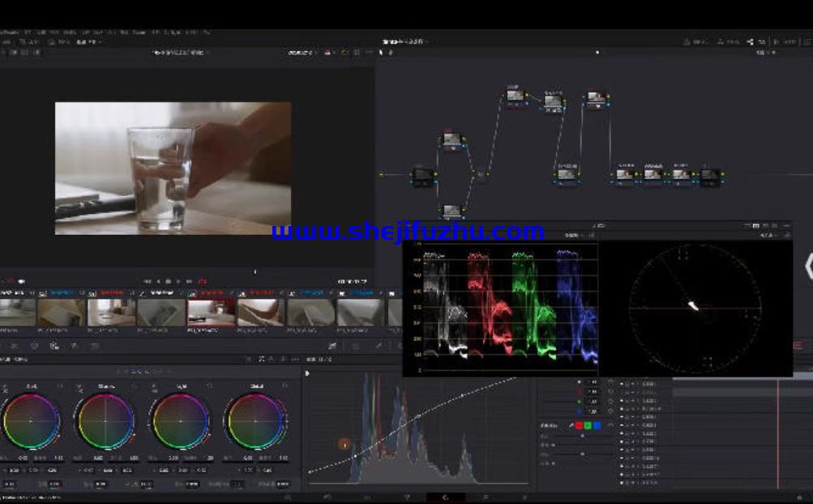Image resolution: width=813 pixels, height=504 pixels.
Task: Select the green channel square in curves panel
Action: 588,425
